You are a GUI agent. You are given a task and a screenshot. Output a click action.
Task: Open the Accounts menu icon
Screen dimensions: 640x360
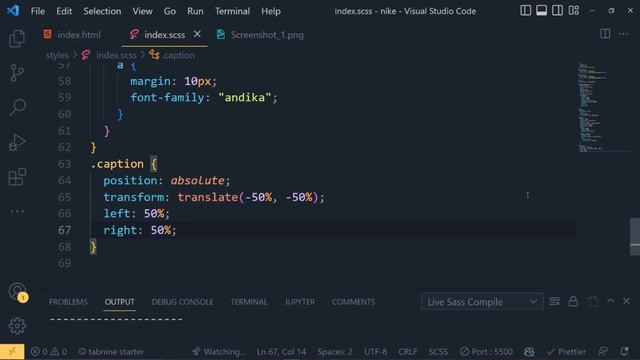pyautogui.click(x=17, y=291)
